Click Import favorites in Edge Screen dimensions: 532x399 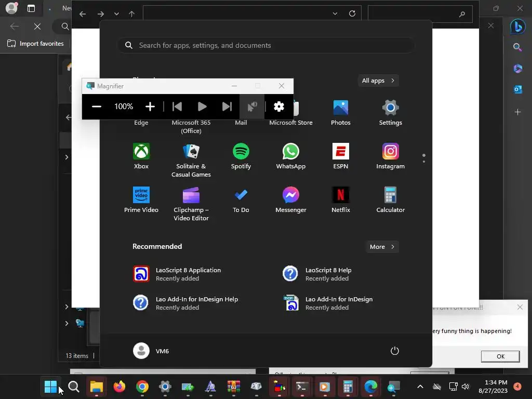35,44
